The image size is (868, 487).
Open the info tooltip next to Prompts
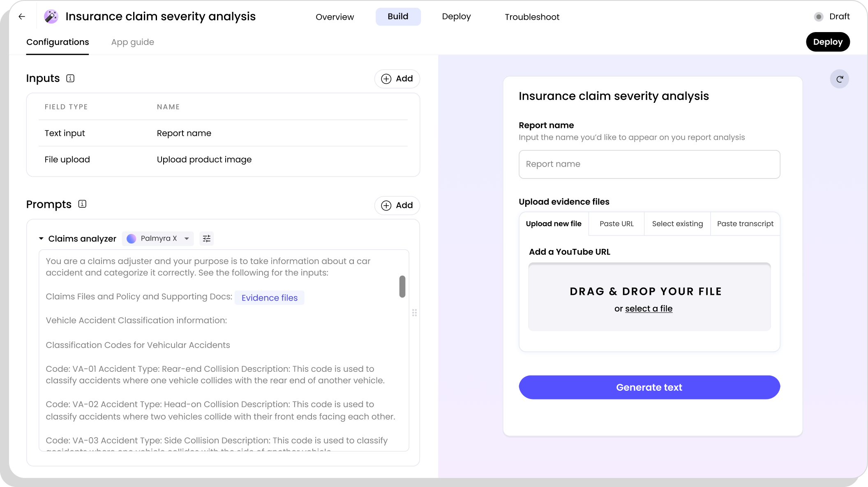[x=83, y=204]
